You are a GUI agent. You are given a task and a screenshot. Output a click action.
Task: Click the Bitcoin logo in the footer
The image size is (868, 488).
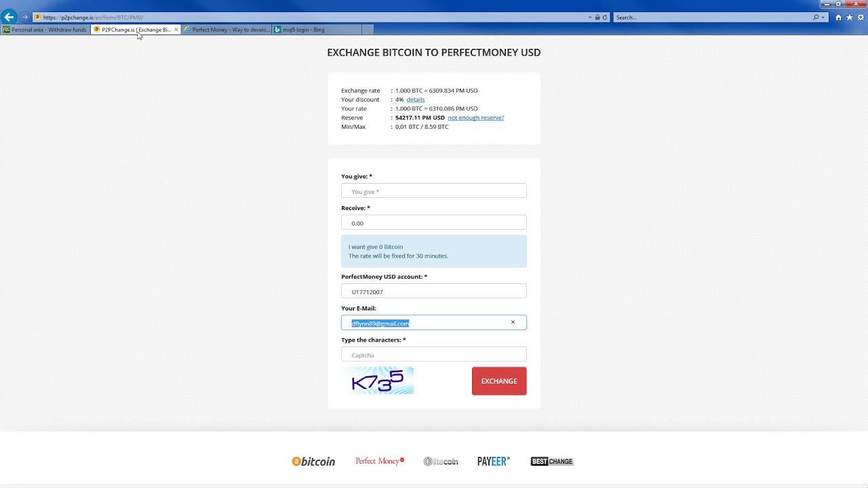[x=313, y=462]
